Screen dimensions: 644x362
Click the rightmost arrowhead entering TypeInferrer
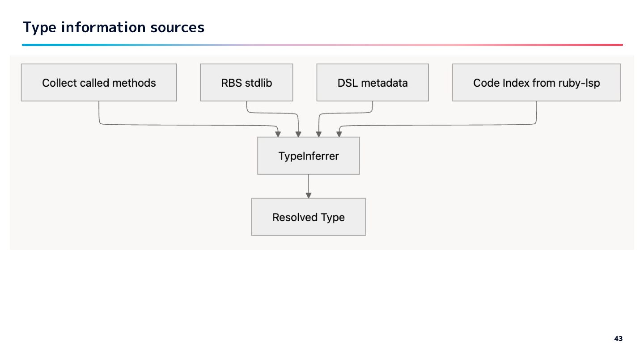tap(339, 134)
